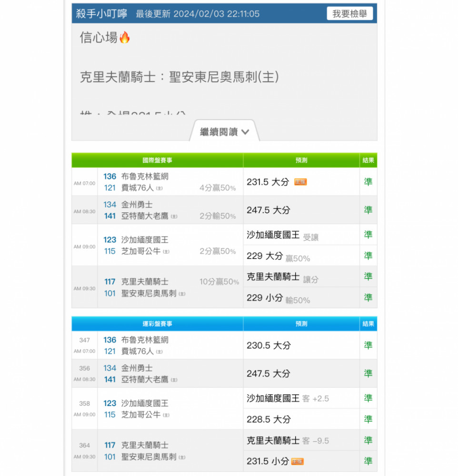Click the 230.5 大分 prediction
The image size is (458, 476).
click(x=269, y=346)
